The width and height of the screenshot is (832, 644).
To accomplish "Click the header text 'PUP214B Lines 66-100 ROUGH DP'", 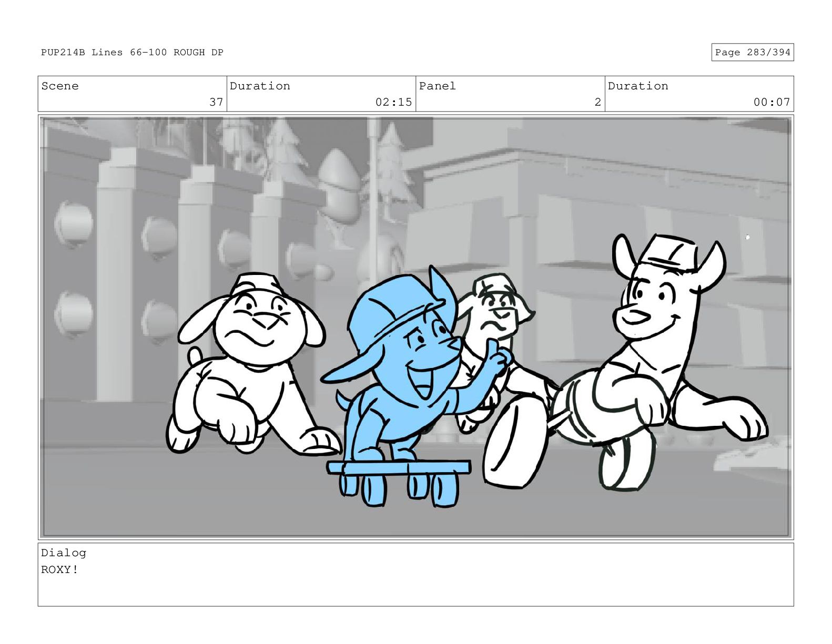I will pos(132,52).
